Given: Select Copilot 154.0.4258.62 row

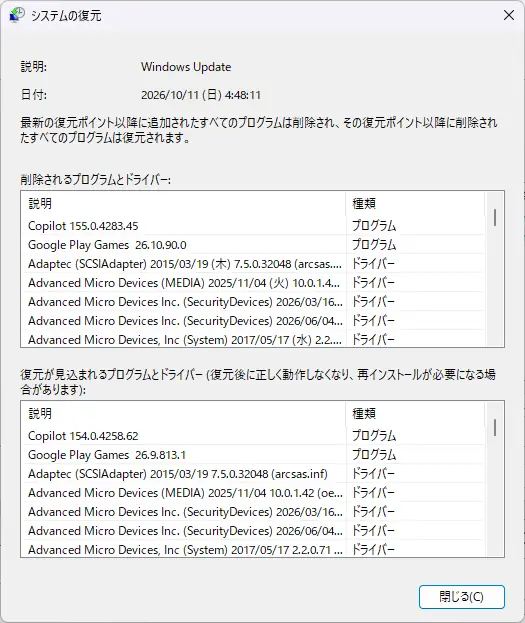Looking at the screenshot, I should [x=254, y=436].
